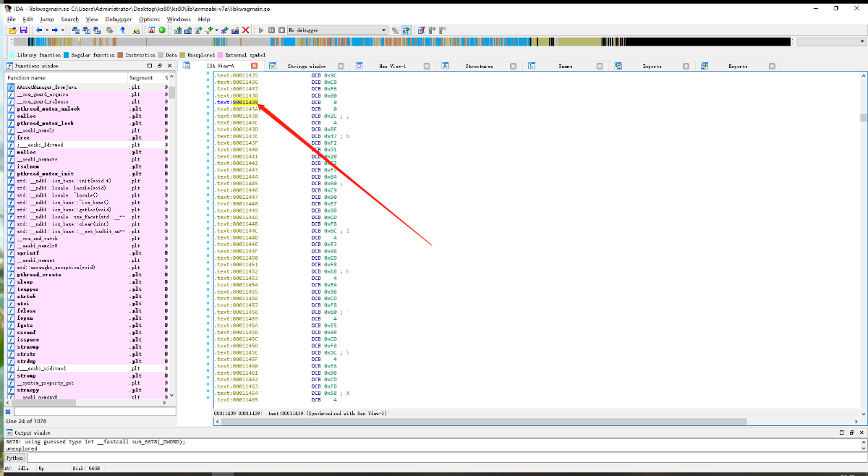Click the Structures tab icon
Image resolution: width=868 pixels, height=476 pixels.
pos(446,66)
